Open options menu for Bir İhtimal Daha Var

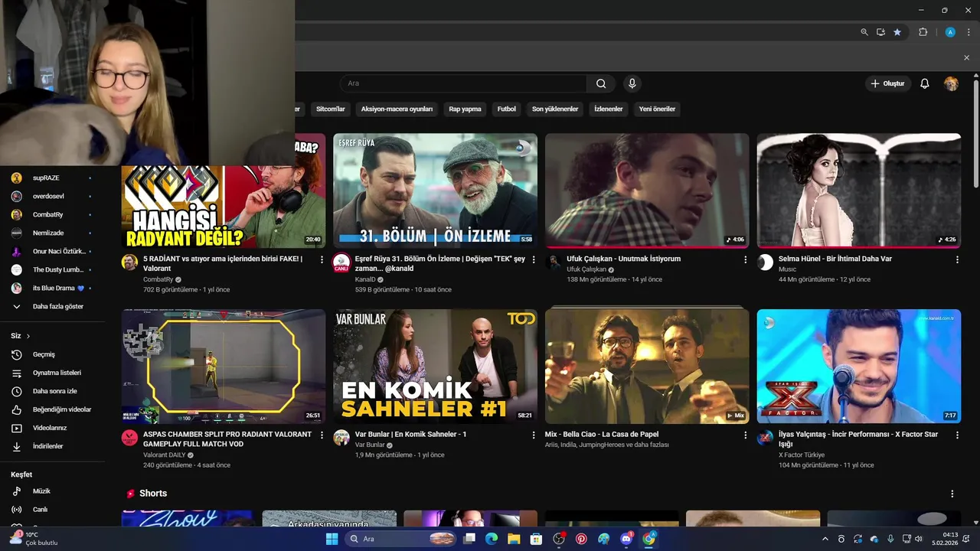point(957,259)
